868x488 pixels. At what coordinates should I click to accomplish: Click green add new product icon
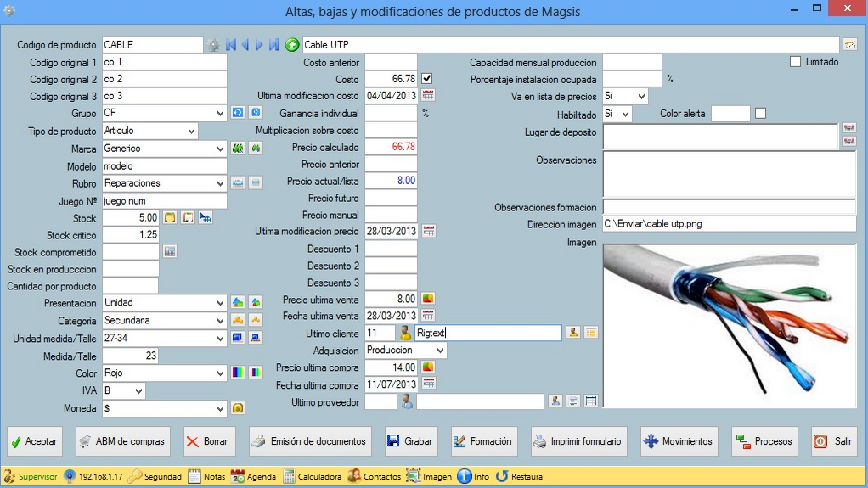coord(292,45)
